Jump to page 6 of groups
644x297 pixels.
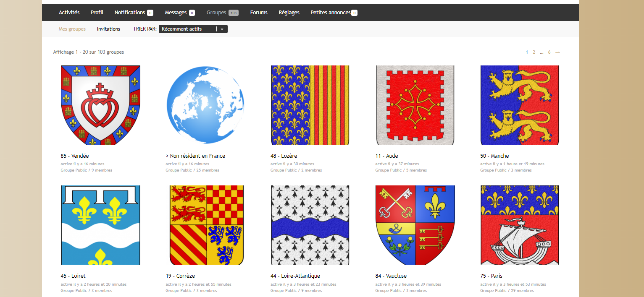[549, 52]
